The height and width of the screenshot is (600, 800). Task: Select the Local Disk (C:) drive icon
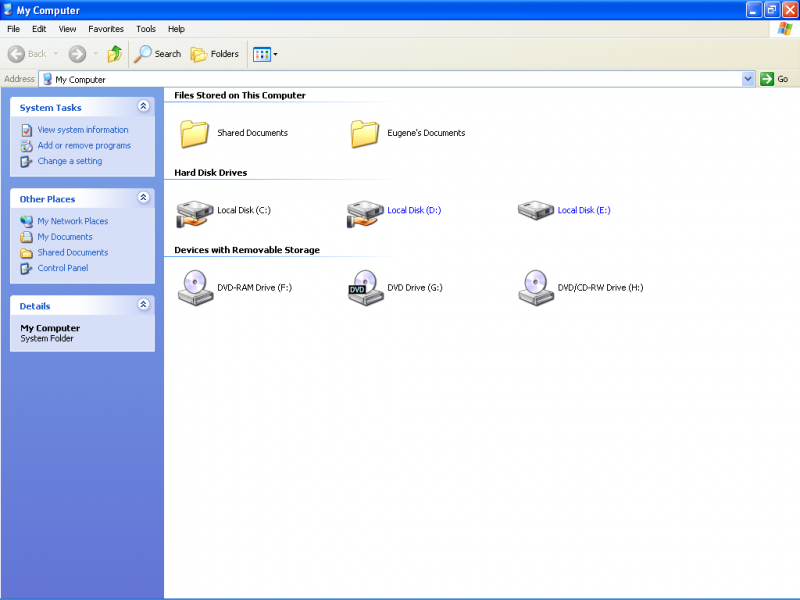pyautogui.click(x=194, y=214)
